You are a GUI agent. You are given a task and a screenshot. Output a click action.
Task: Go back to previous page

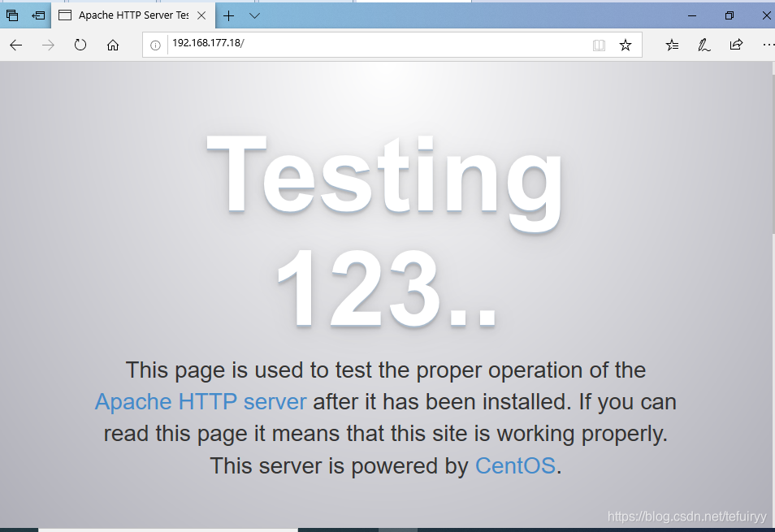pyautogui.click(x=15, y=45)
